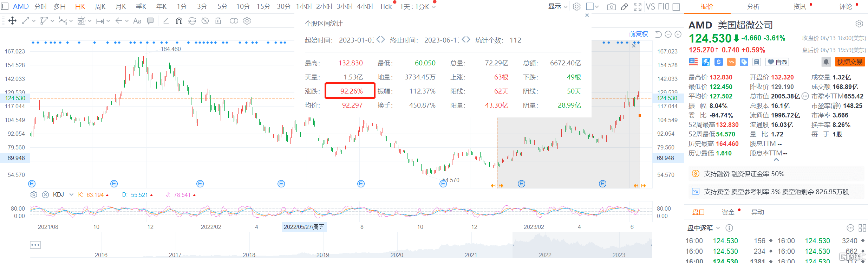This screenshot has width=868, height=263.
Task: Expand line tool options arrow
Action: pos(34,21)
